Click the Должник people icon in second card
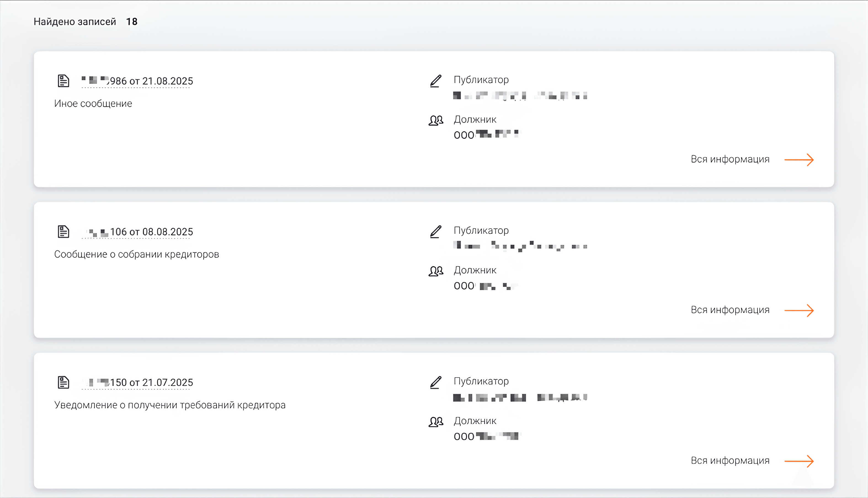The width and height of the screenshot is (868, 498). (436, 271)
